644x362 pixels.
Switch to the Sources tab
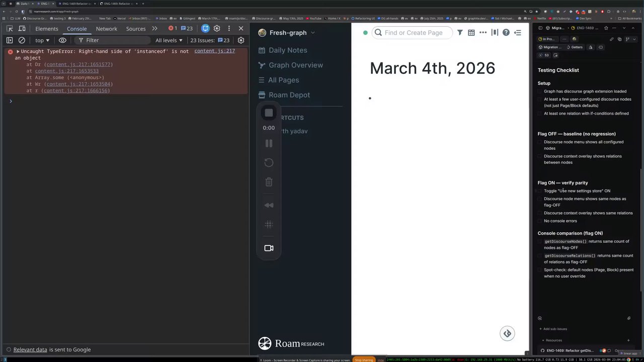pos(136,29)
